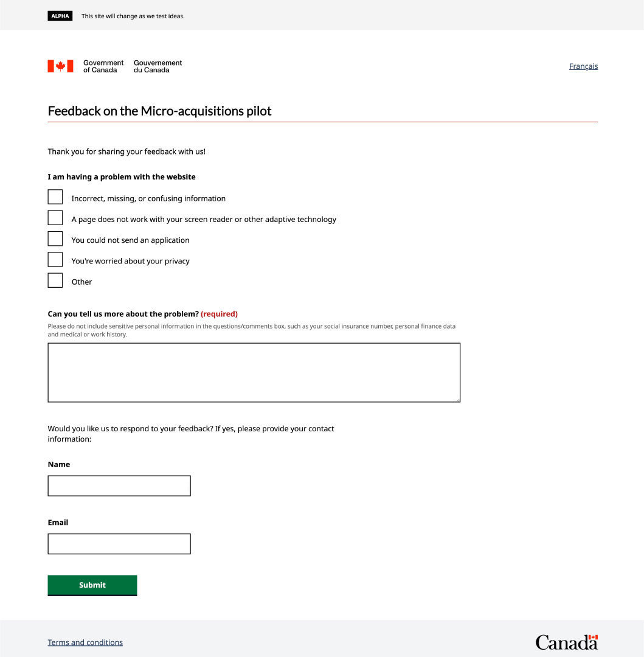
Task: Click the 'Feedback on the Micro-acquisitions pilot' heading
Action: pyautogui.click(x=159, y=111)
